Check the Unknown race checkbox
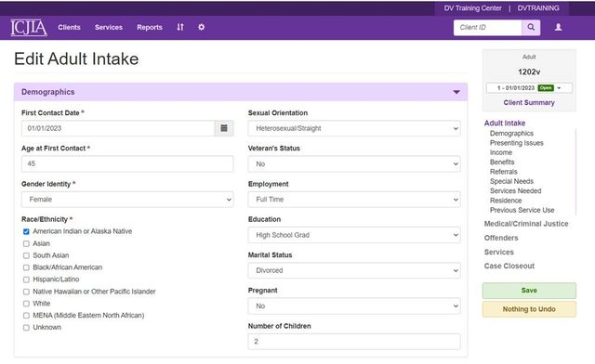 26,328
